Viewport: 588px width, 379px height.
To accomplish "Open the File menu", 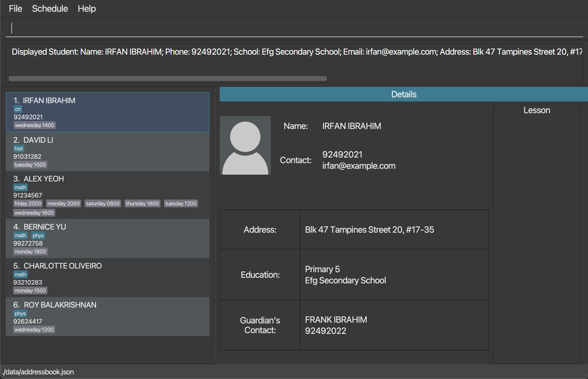I will tap(16, 9).
